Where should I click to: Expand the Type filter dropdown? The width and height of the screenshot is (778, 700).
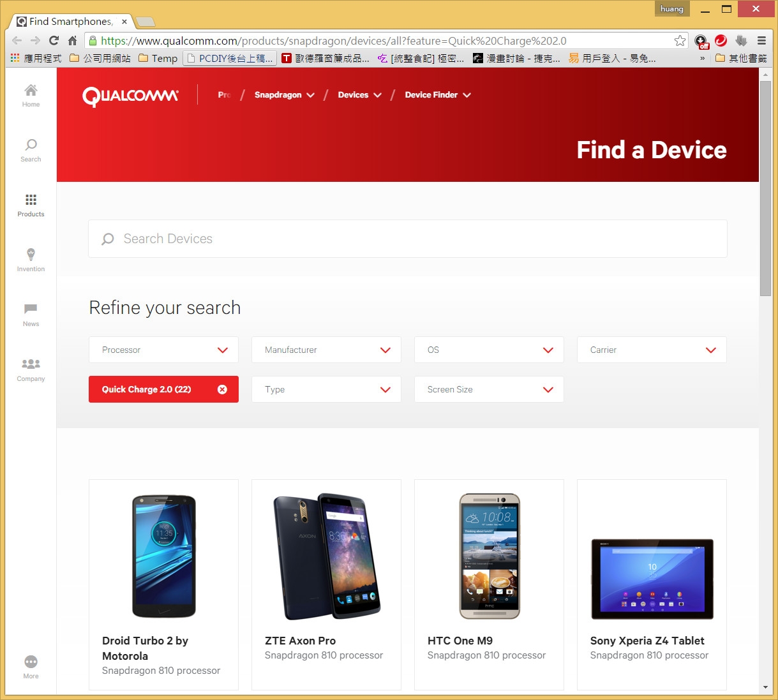326,389
